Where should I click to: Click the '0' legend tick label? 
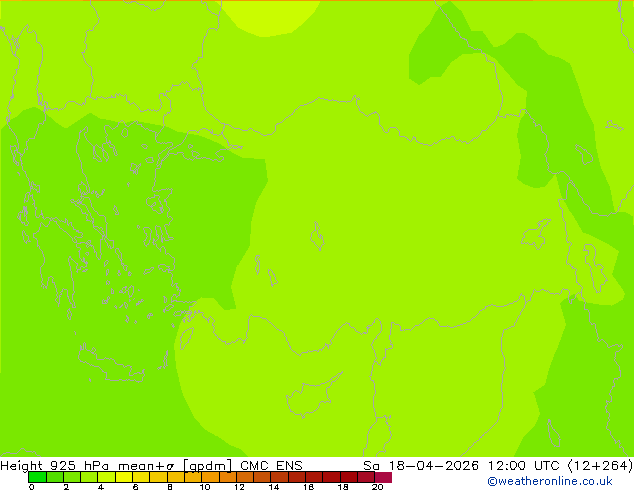click(x=32, y=487)
